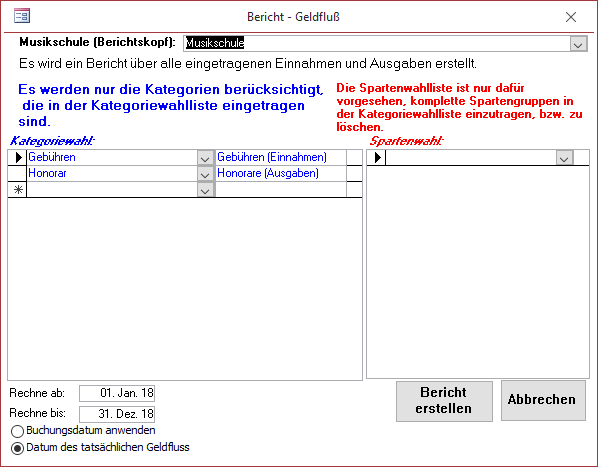
Task: Click the Rechne ab date field
Action: pyautogui.click(x=117, y=393)
